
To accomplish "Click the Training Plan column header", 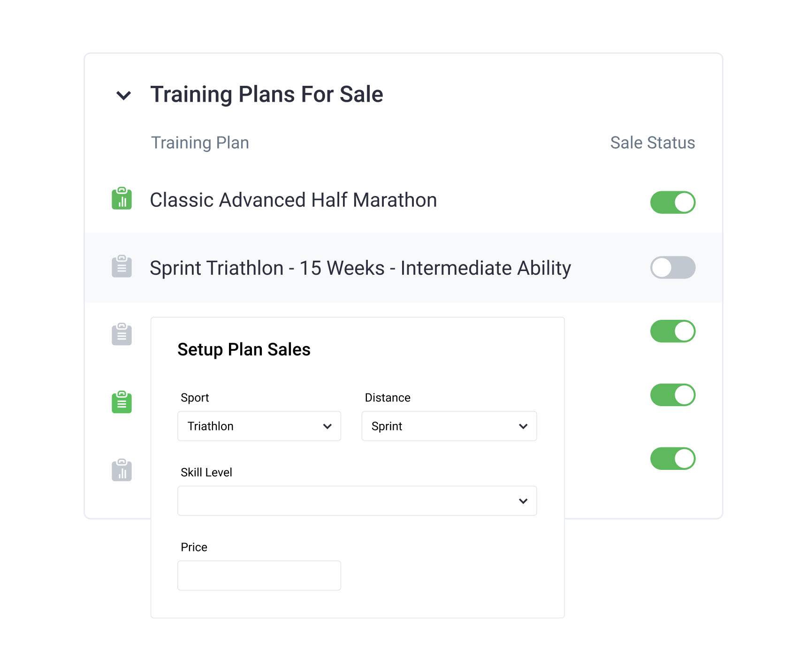I will pos(200,143).
